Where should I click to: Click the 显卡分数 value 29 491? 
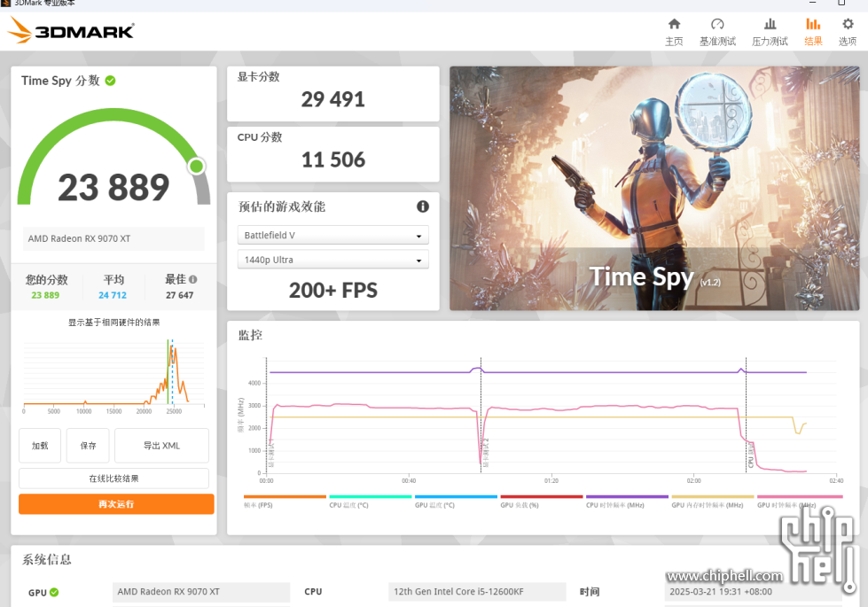[332, 99]
